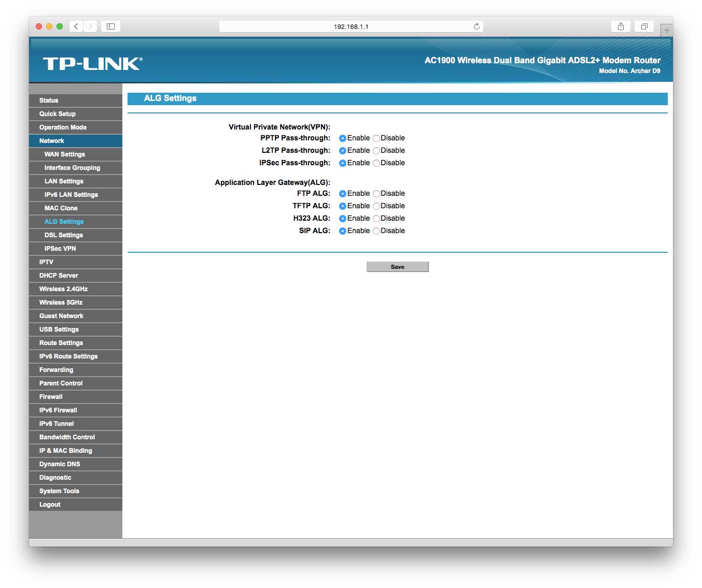Open the Diagnostic page
This screenshot has width=702, height=588.
point(76,478)
